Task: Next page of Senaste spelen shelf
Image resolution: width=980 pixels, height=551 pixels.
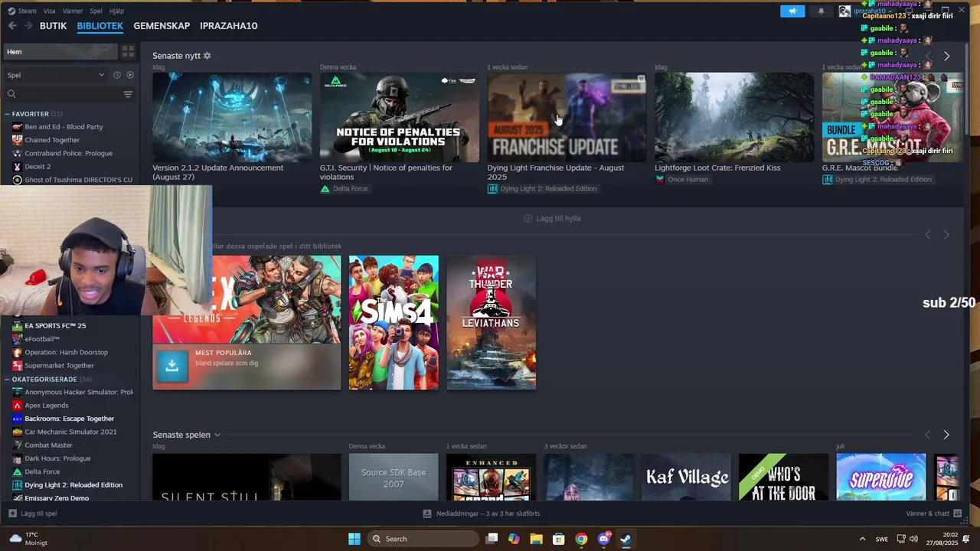Action: (x=946, y=435)
